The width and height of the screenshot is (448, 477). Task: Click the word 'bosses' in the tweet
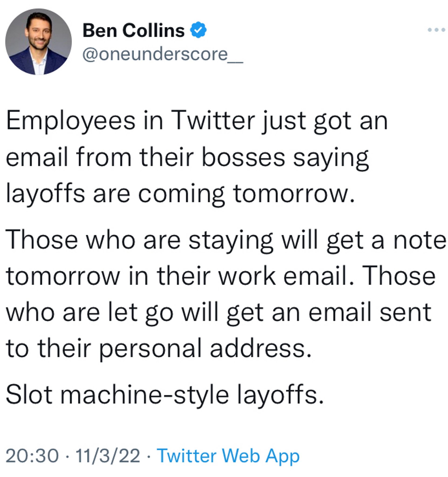[243, 157]
